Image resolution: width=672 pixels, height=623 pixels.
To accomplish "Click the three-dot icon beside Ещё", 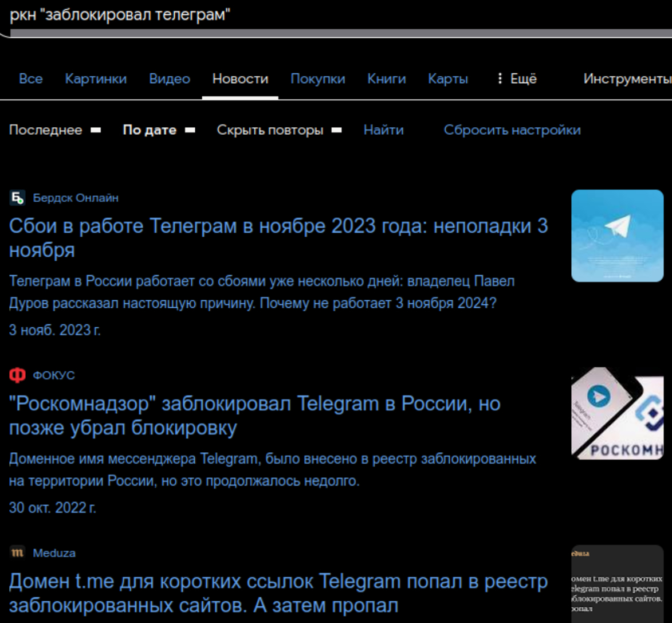I will click(500, 79).
